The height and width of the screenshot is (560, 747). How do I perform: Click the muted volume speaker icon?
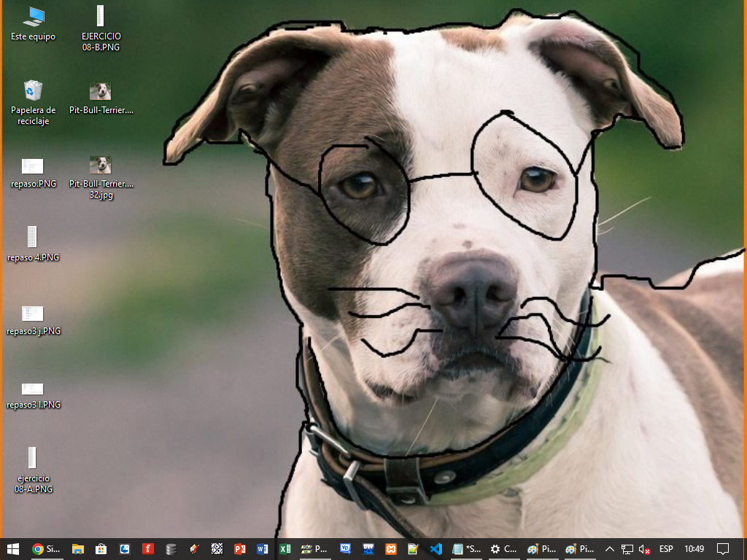[x=644, y=549]
